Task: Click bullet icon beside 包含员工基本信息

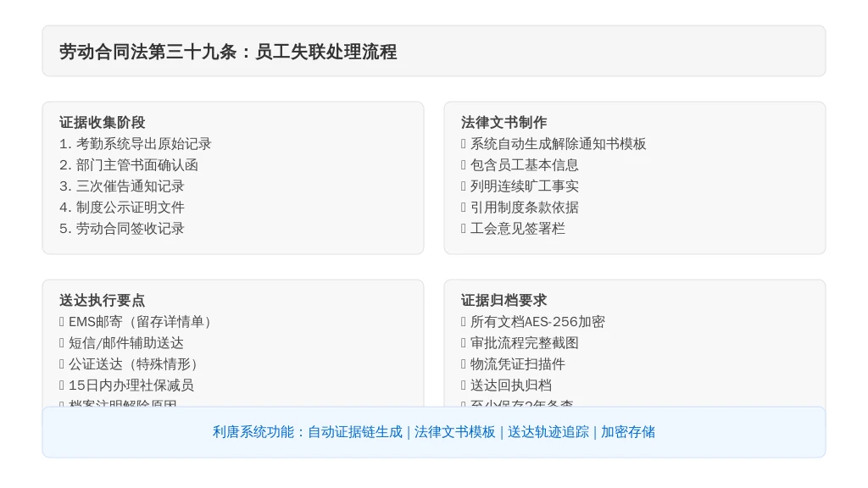Action: (x=464, y=165)
